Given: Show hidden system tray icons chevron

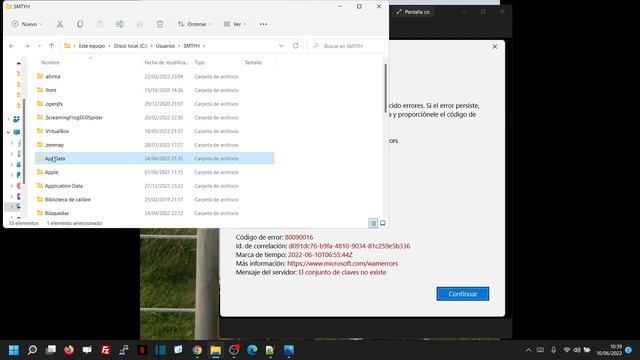Looking at the screenshot, I should tap(529, 350).
